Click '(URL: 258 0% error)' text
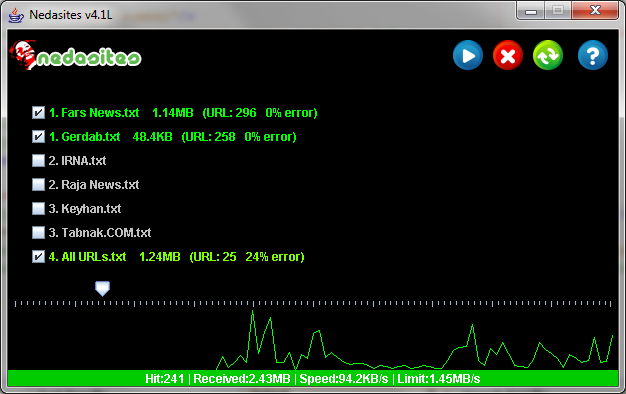 coord(239,137)
